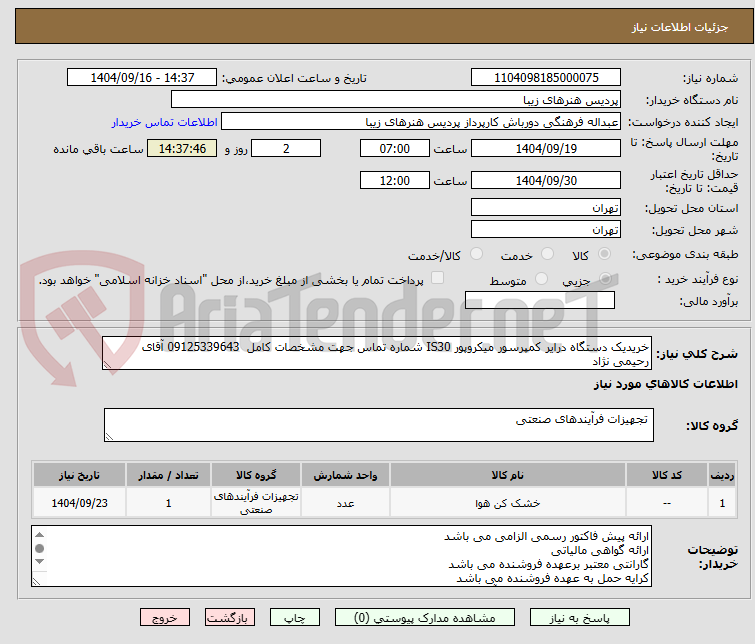This screenshot has height=644, width=755.
Task: Click the تجهیزات فرآیندهای صنعتی table cell
Action: (x=256, y=503)
